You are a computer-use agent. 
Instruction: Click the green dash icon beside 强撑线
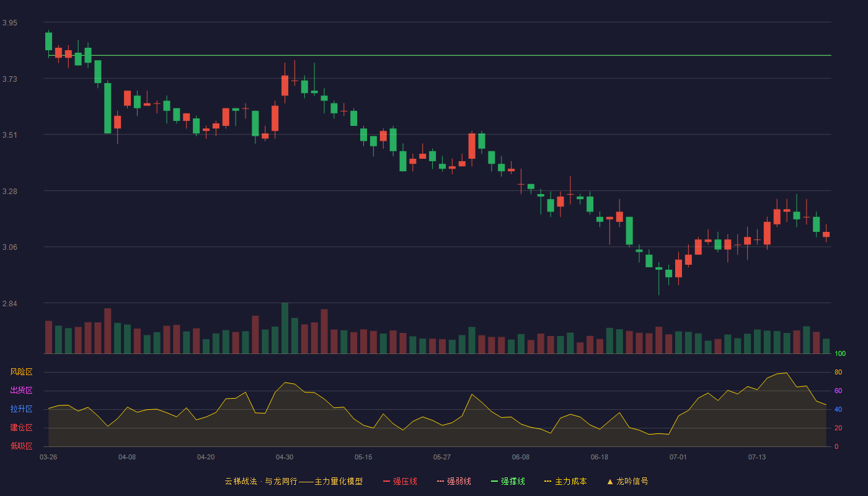pos(494,481)
